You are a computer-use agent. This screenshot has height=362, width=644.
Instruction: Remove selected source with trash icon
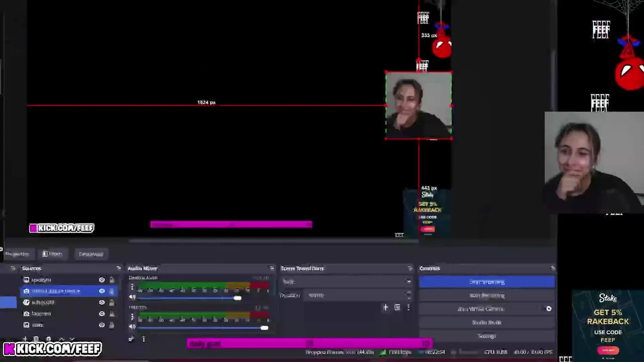tap(36, 339)
